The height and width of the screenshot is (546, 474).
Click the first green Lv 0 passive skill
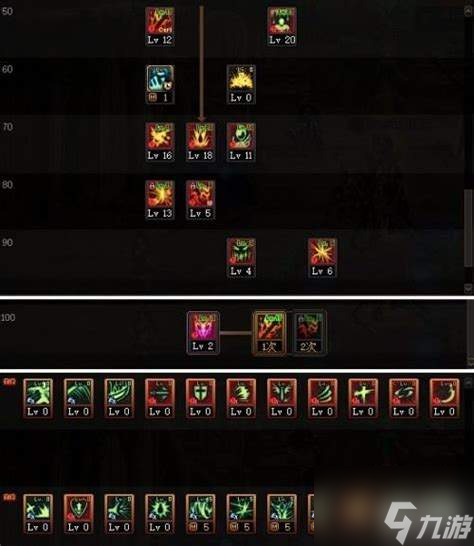click(38, 398)
